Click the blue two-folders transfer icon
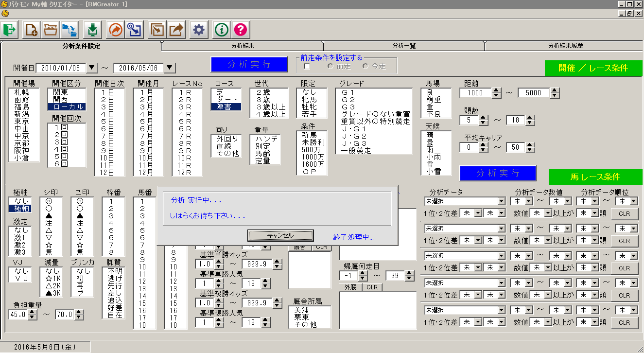The height and width of the screenshot is (353, 644). click(x=70, y=30)
